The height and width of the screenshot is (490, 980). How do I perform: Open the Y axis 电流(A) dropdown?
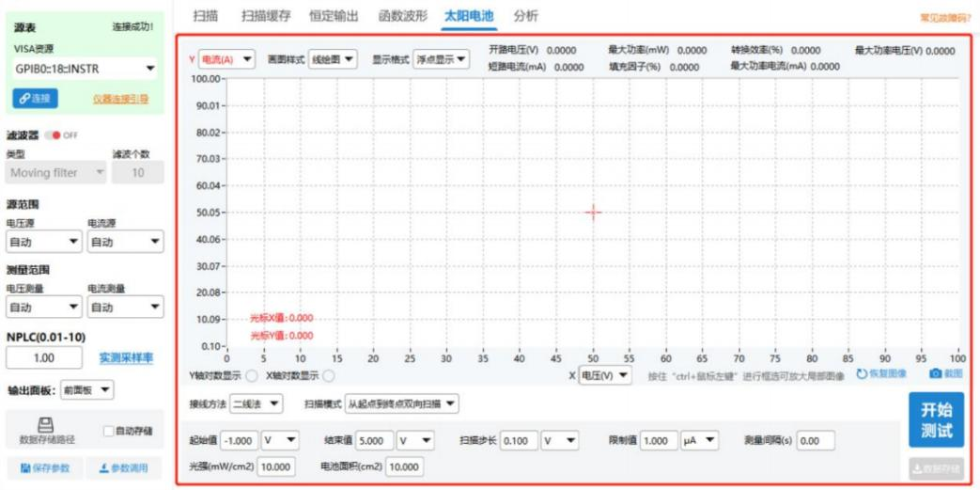(x=226, y=59)
